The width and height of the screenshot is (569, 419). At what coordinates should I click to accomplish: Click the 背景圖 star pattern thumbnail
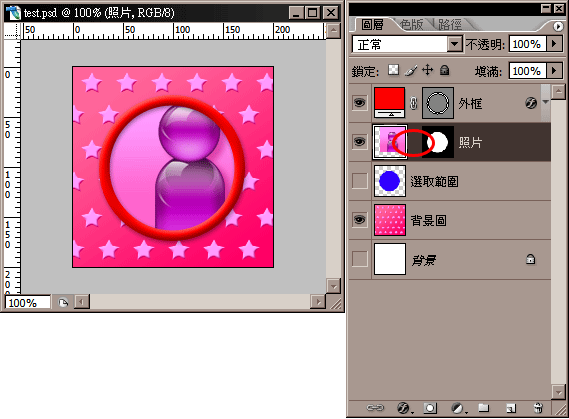[x=390, y=220]
